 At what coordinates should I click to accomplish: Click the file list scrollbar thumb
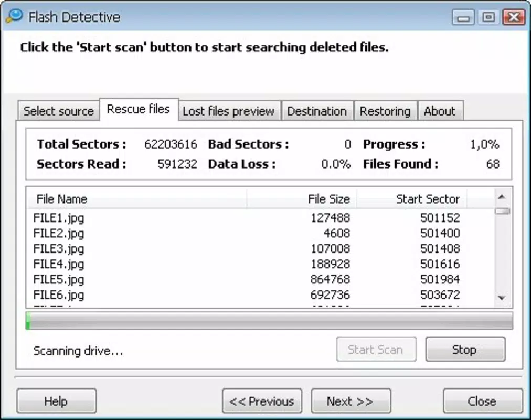(502, 211)
